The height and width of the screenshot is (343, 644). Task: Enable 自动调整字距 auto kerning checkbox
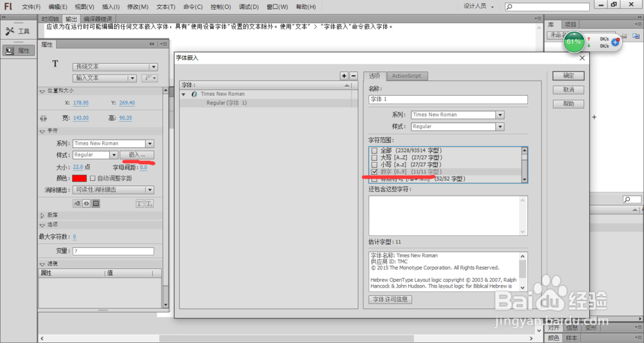pyautogui.click(x=92, y=178)
